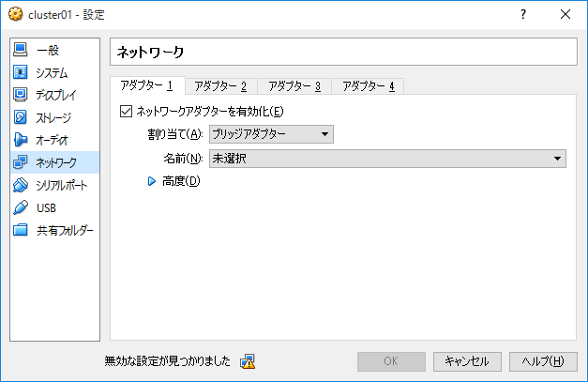Switch to the アダプター 3 tab
Image resolution: width=588 pixels, height=382 pixels.
pyautogui.click(x=294, y=86)
